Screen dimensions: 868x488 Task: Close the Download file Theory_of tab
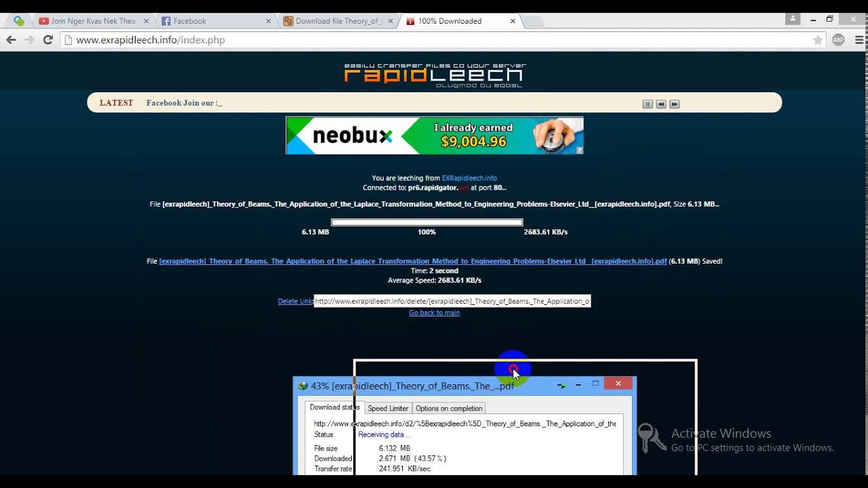point(390,21)
